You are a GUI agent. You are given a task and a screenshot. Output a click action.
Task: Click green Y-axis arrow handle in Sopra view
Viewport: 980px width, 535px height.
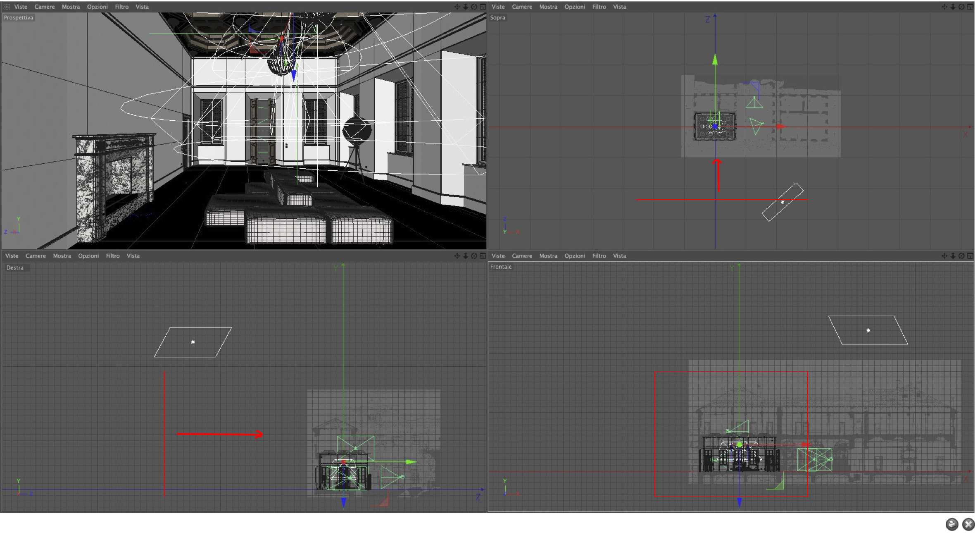(715, 60)
